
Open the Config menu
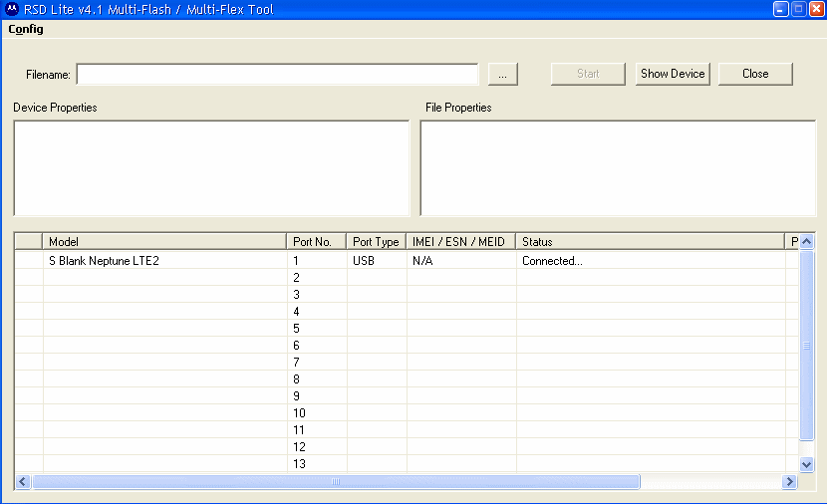click(25, 29)
